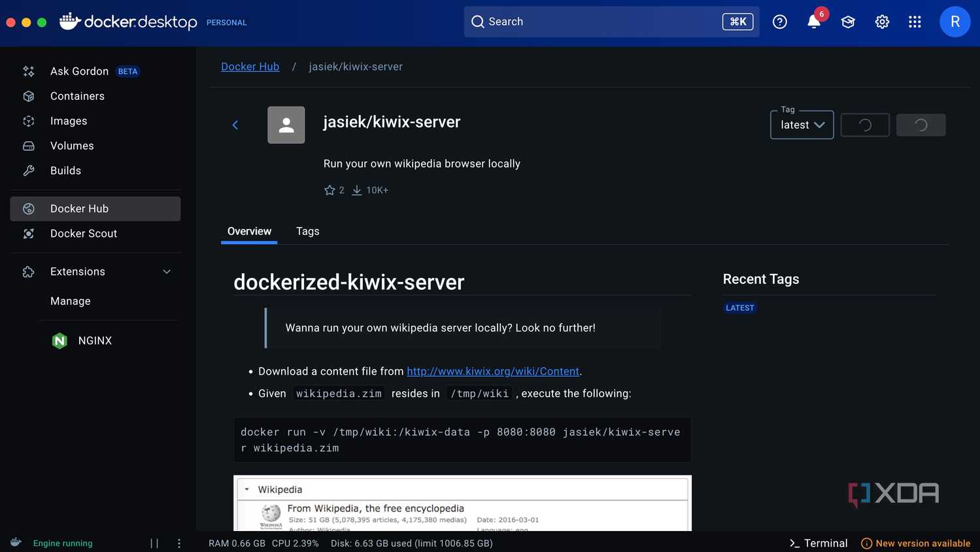The height and width of the screenshot is (552, 980).
Task: Collapse the Extensions section chevron
Action: click(x=167, y=271)
